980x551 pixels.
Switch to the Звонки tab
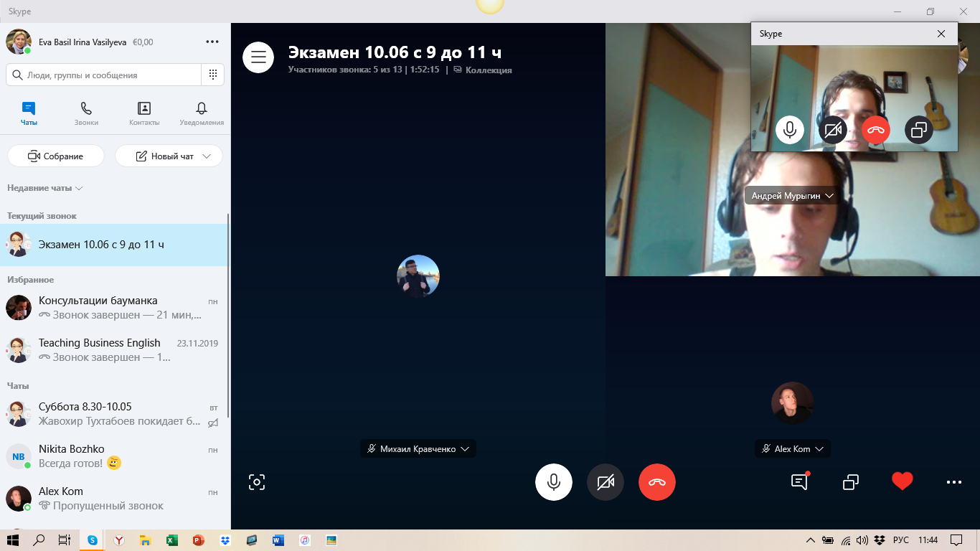86,113
